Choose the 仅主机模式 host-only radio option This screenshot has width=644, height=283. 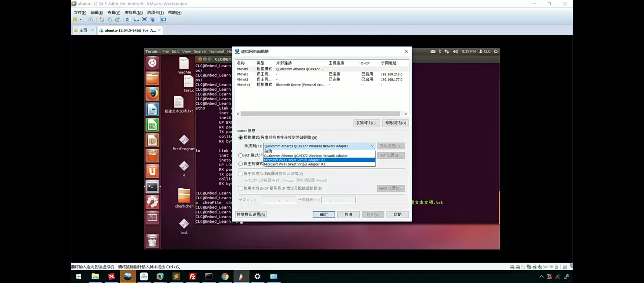tap(240, 164)
